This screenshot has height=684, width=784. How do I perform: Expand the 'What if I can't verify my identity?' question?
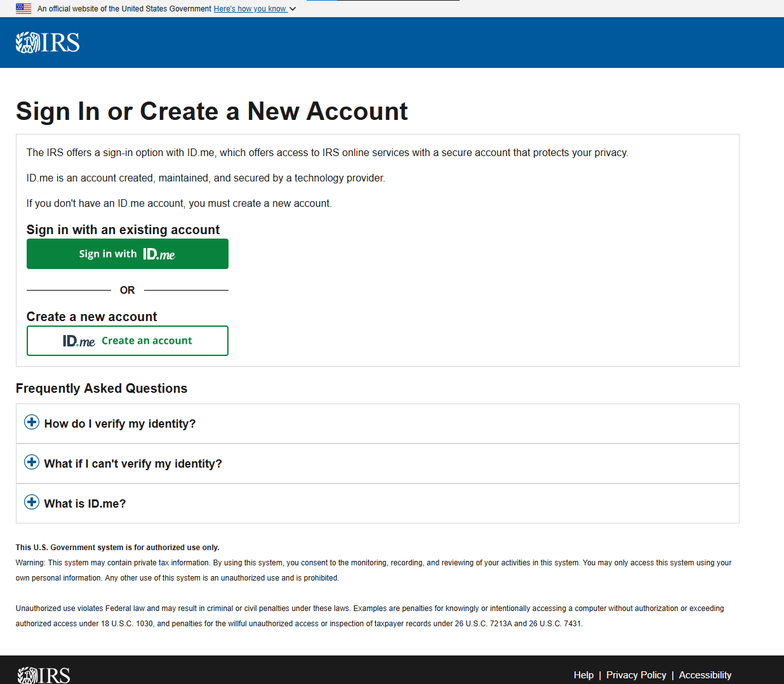[377, 463]
